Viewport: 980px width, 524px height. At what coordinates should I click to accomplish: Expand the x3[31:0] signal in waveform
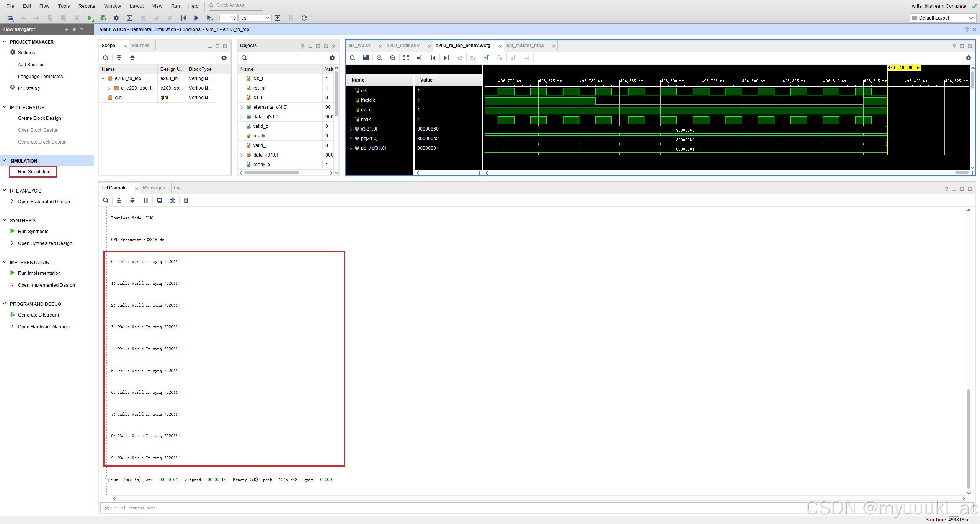point(351,129)
